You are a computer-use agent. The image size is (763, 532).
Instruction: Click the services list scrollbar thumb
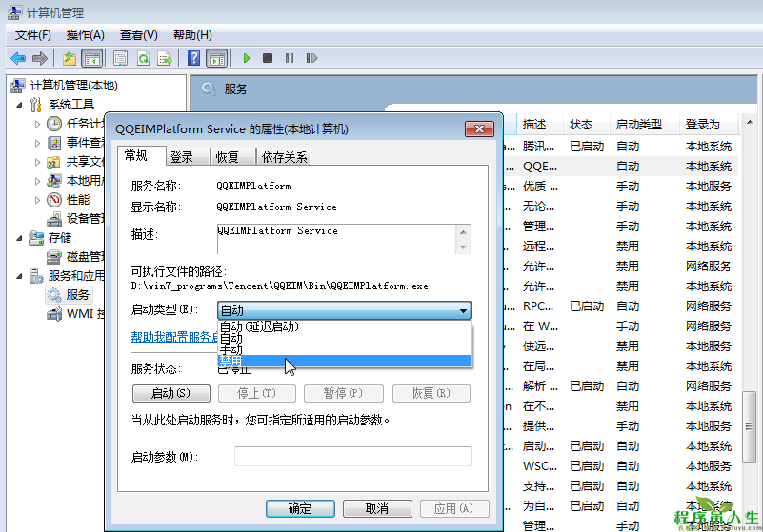point(750,426)
